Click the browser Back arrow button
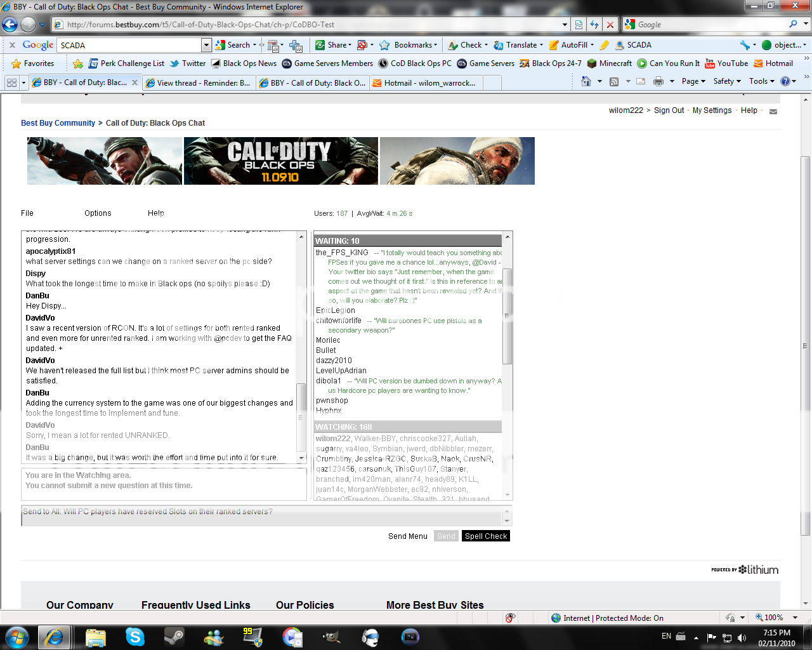This screenshot has width=812, height=650. coord(10,25)
